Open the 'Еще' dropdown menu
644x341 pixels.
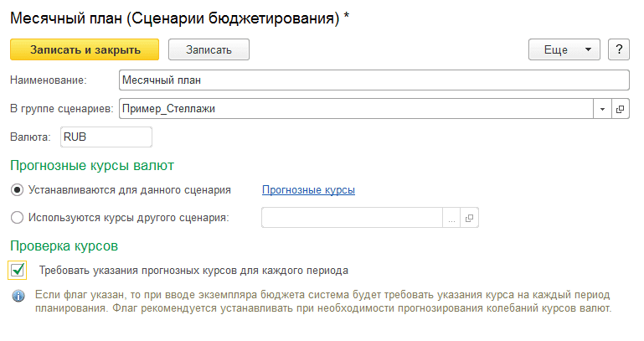click(564, 49)
